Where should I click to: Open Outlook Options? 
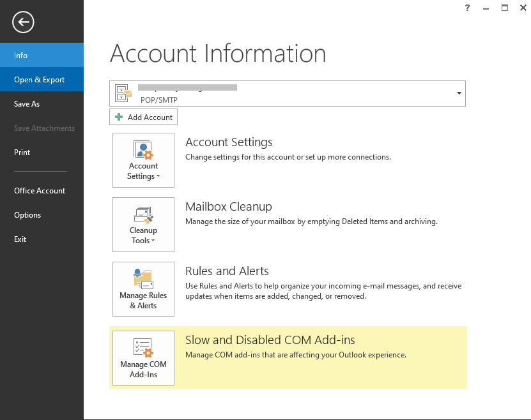click(x=27, y=214)
